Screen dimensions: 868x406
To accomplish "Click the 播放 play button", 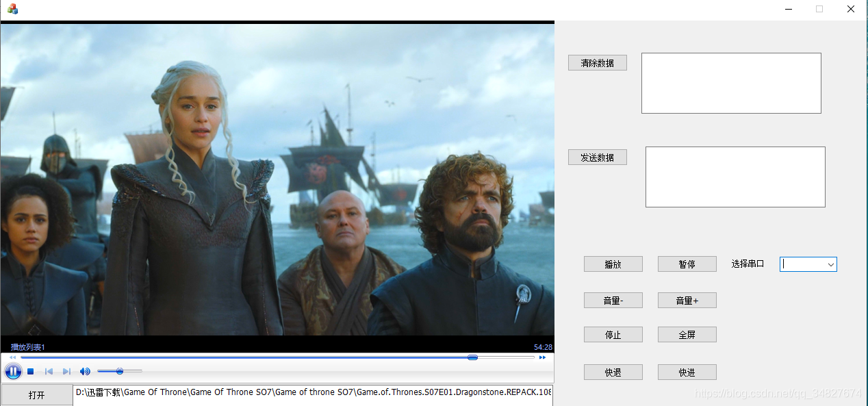I will pos(613,264).
